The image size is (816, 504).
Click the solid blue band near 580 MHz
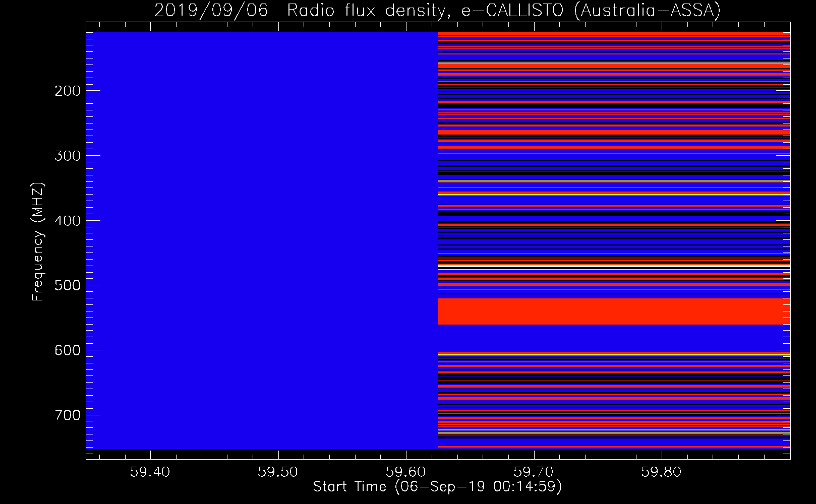pos(614,338)
